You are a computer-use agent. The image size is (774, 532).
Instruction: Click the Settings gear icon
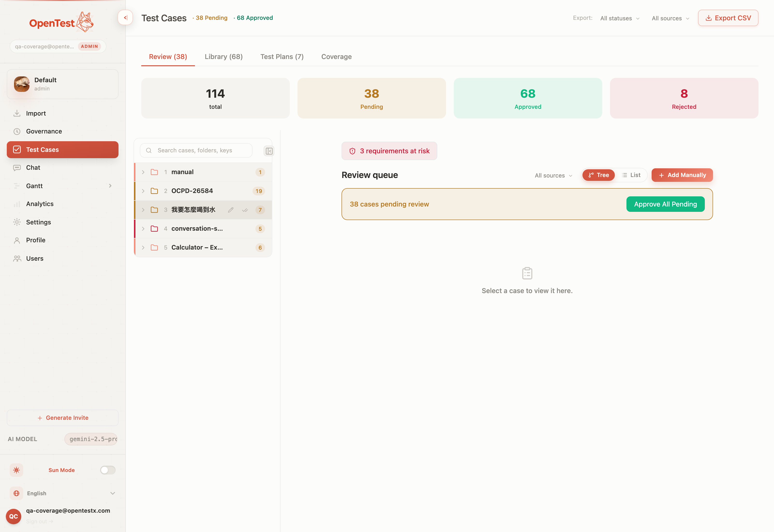point(17,222)
